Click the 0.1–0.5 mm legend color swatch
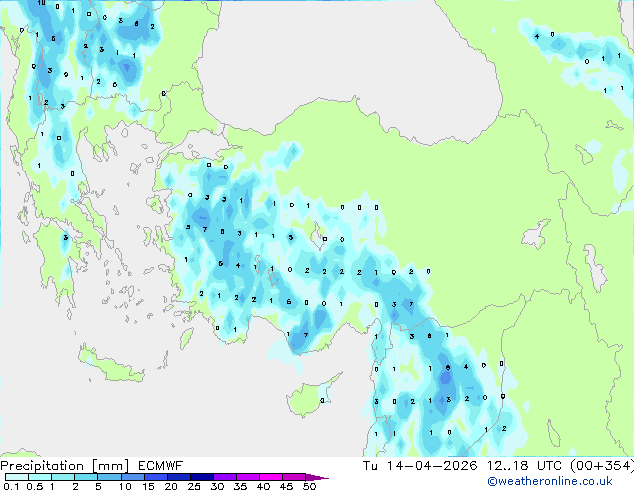The image size is (634, 490). (17, 477)
